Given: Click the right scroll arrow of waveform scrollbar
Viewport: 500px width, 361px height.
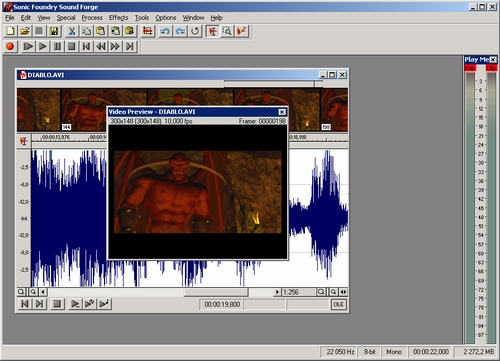Looking at the screenshot, I should coord(277,292).
